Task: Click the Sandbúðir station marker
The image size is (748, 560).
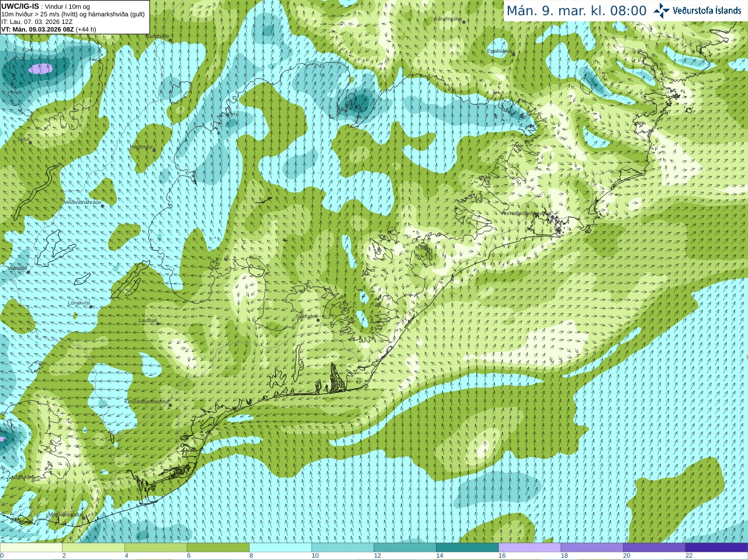Action: (x=170, y=40)
